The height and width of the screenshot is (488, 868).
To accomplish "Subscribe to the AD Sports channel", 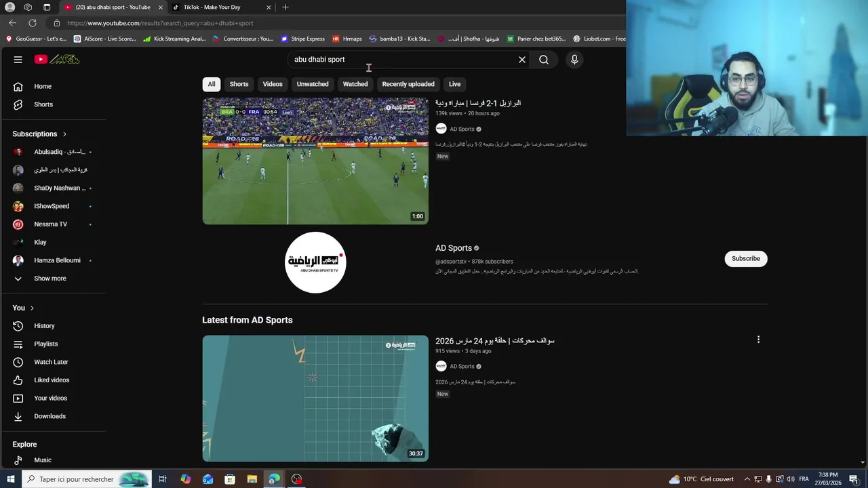I will pos(746,258).
